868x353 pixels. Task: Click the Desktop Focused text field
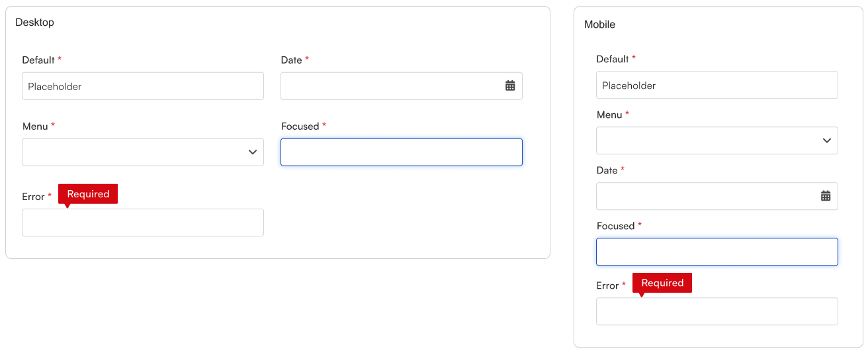[402, 152]
